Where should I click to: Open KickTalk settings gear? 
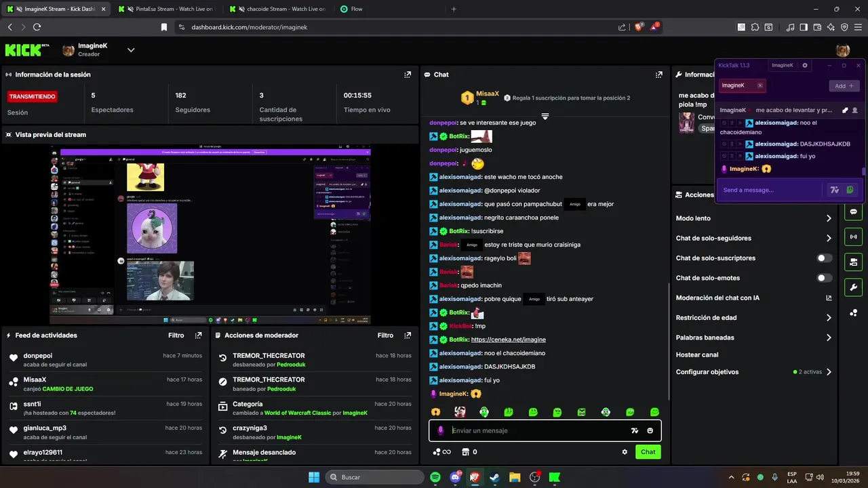[805, 65]
